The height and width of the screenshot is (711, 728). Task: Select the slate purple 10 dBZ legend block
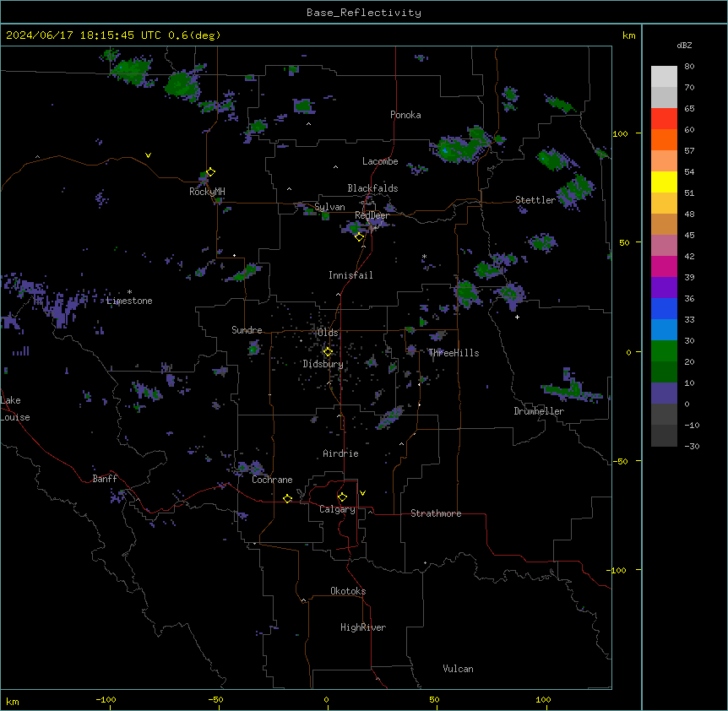tap(664, 393)
